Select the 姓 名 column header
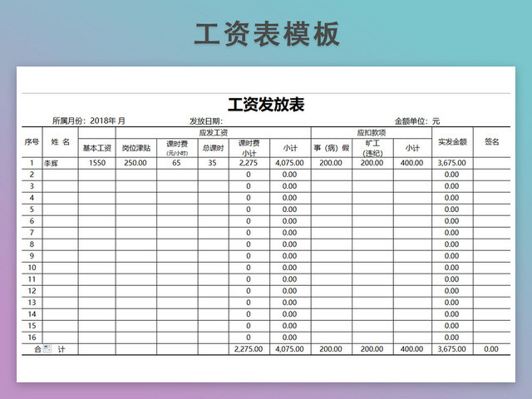Screen dimensions: 532x399 61,142
